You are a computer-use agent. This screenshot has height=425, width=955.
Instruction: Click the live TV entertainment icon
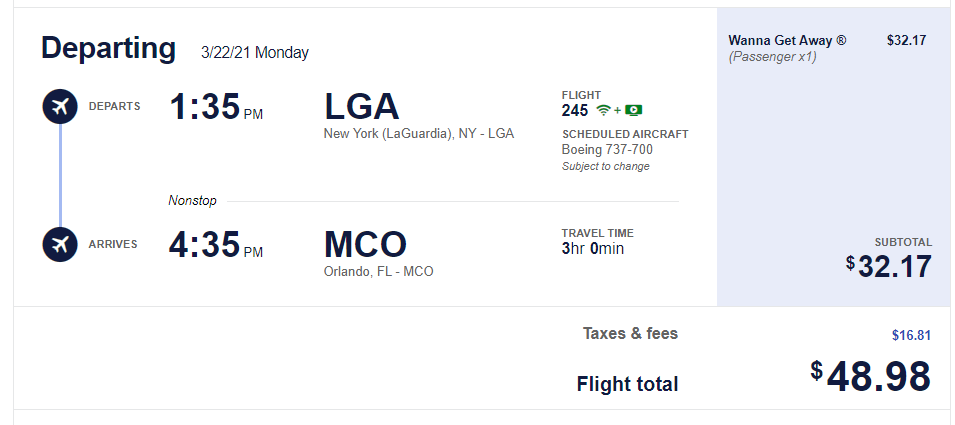pos(633,110)
